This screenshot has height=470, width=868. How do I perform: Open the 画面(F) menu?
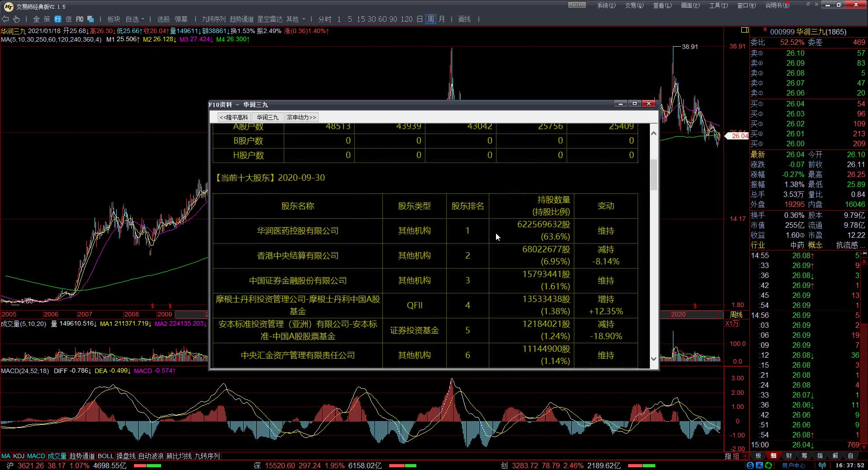[690, 5]
